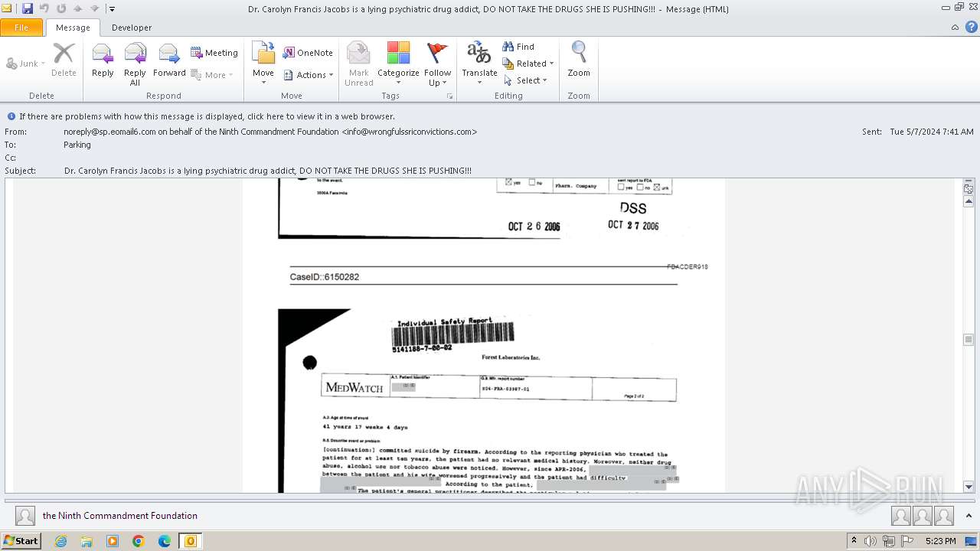Click the message scrollbar thumb
Screen dimensions: 980x551
coord(969,339)
